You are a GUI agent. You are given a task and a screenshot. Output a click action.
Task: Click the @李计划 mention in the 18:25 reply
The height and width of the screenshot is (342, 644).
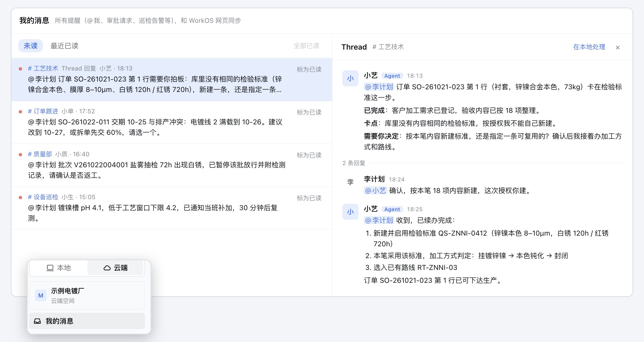point(379,220)
